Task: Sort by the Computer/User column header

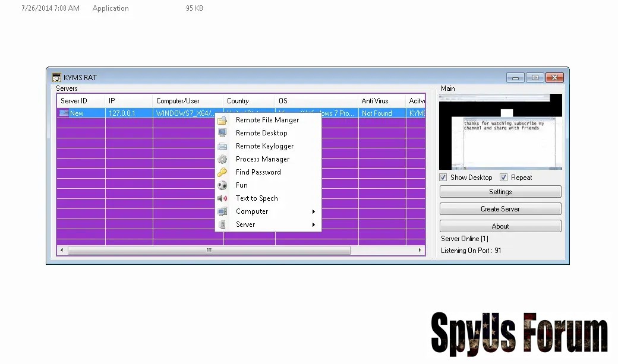Action: pos(187,101)
